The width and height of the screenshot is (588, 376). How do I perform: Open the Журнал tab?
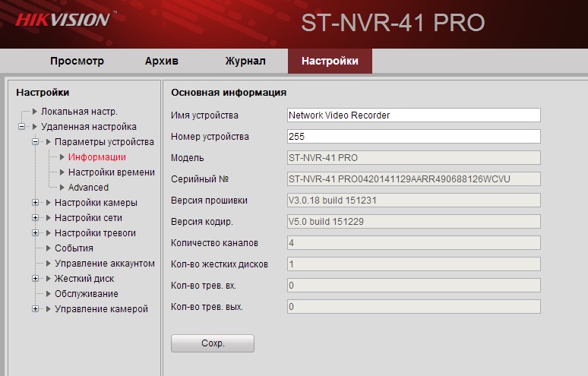coord(245,61)
